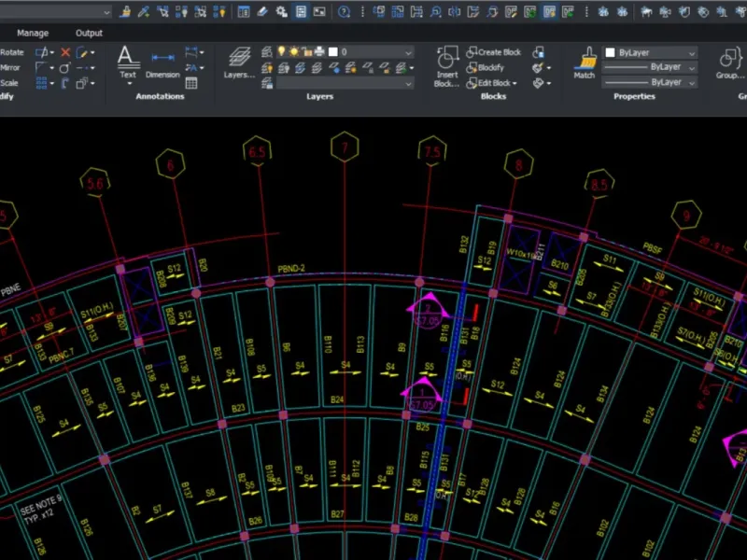The image size is (747, 560).
Task: Switch to the Manage tab
Action: point(33,33)
